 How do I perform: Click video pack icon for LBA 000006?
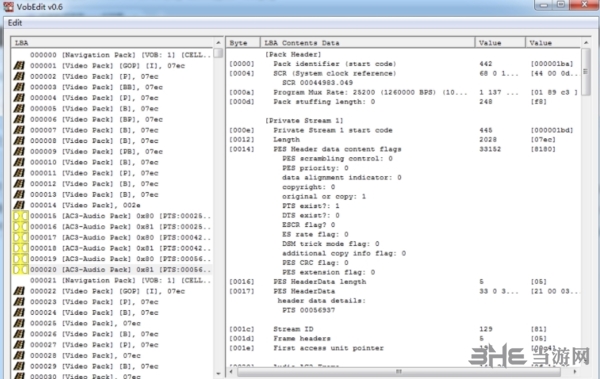pyautogui.click(x=19, y=119)
